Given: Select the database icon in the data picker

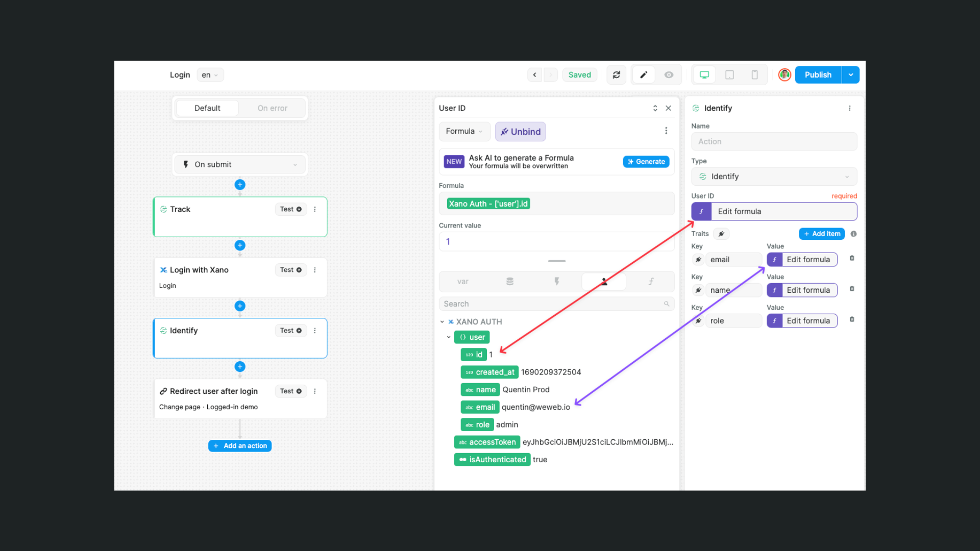Looking at the screenshot, I should (509, 281).
